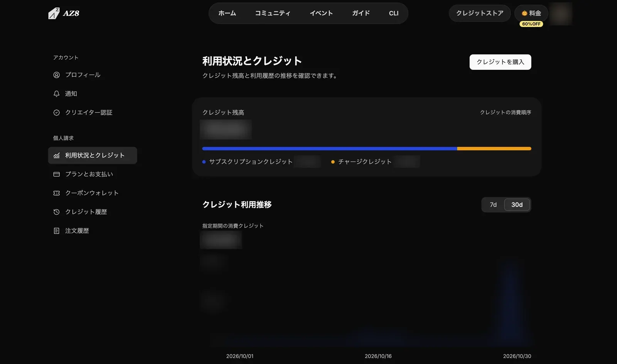The image size is (617, 364).
Task: Open プランとお支払い page
Action: (93, 174)
